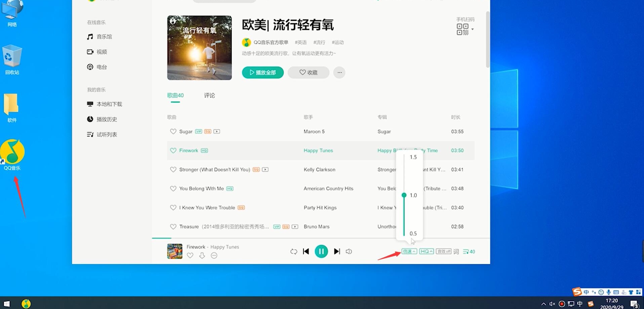Click the playback speed slider handle at 1.0
This screenshot has height=309, width=644.
click(404, 195)
